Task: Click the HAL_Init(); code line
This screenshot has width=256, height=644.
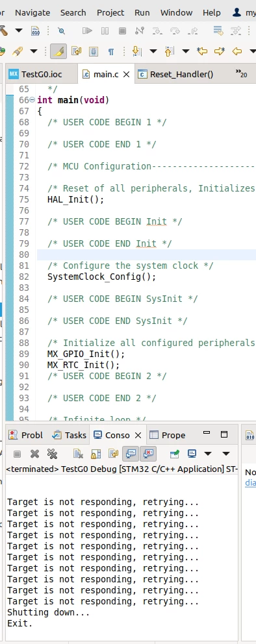Action: pyautogui.click(x=76, y=199)
